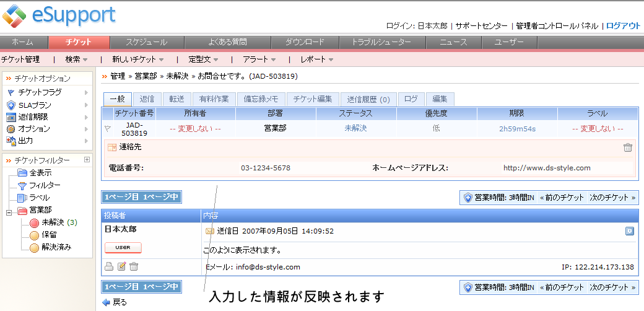The image size is (644, 311).
Task: Open the 備忘録メモ tab
Action: pos(261,99)
